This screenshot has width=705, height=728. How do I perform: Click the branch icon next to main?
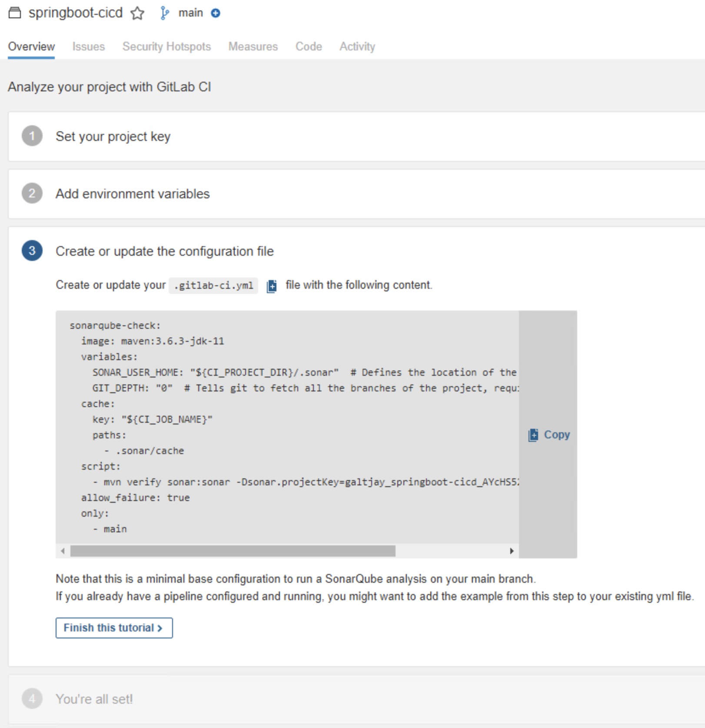tap(164, 13)
